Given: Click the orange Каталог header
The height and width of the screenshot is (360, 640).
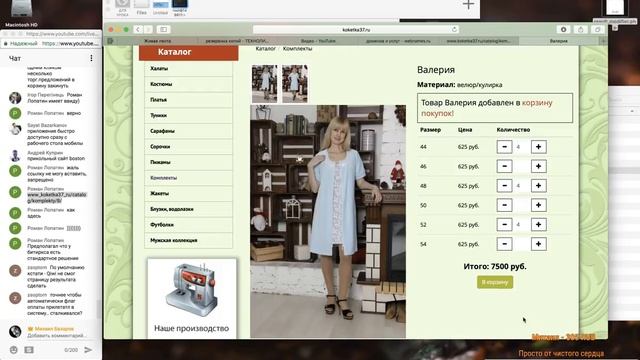Looking at the screenshot, I should pyautogui.click(x=189, y=53).
